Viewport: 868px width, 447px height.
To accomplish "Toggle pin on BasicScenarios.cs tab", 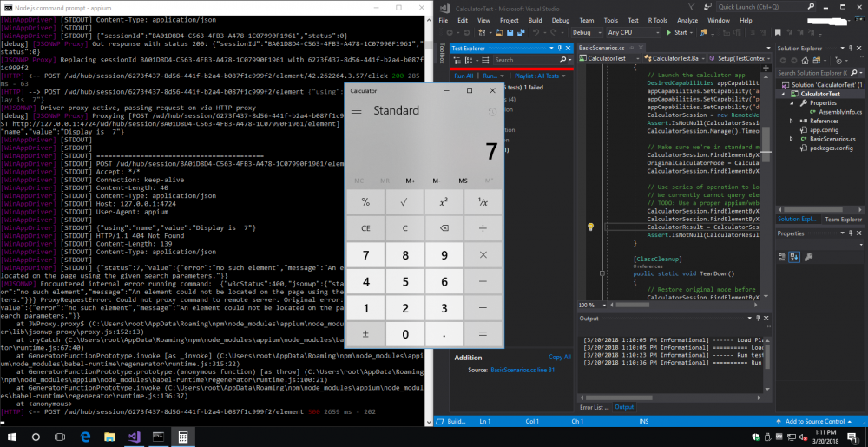I will coord(632,48).
